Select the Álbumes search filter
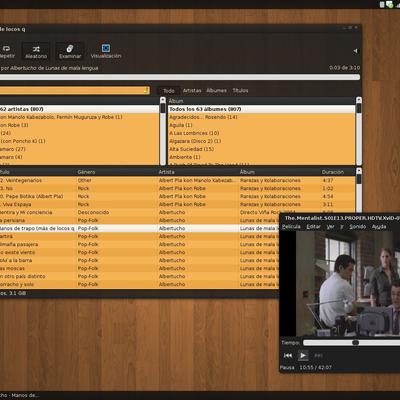 click(216, 90)
